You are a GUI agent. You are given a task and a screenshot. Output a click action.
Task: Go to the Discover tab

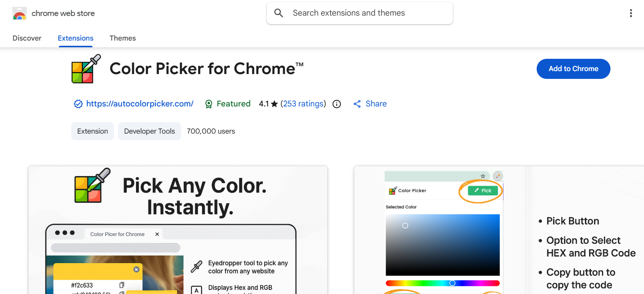(27, 38)
